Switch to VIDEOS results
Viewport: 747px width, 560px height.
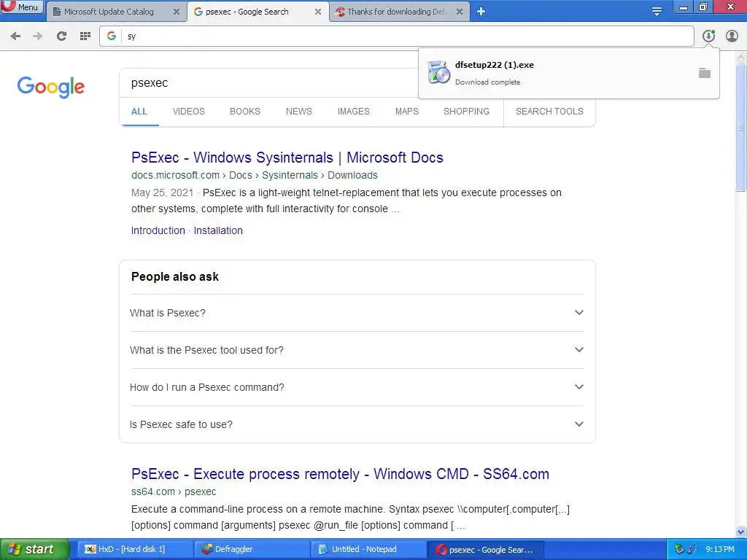coord(189,112)
